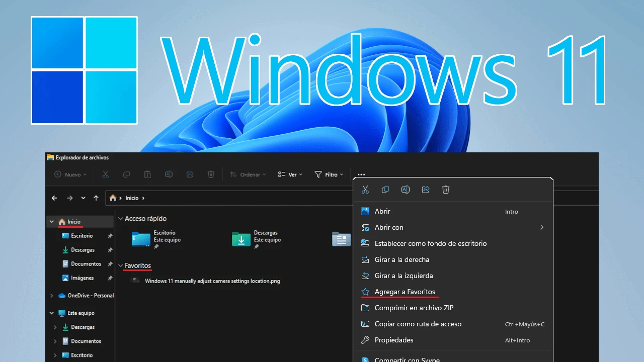Choose Girar a la derecha
Viewport: 644px width, 362px height.
pyautogui.click(x=453, y=259)
